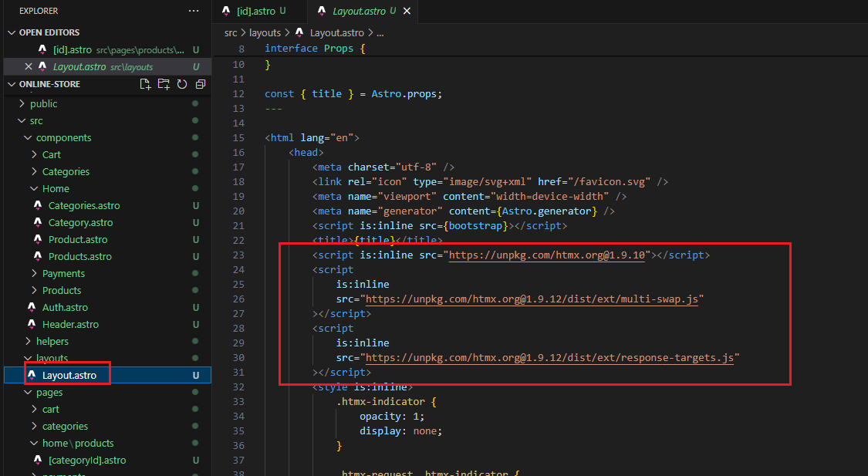Click New Folder icon in ONLINE-STORE header

[x=164, y=84]
